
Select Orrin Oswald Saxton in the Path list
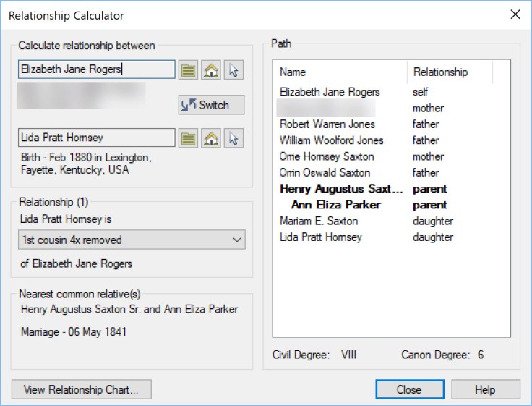pyautogui.click(x=392, y=172)
